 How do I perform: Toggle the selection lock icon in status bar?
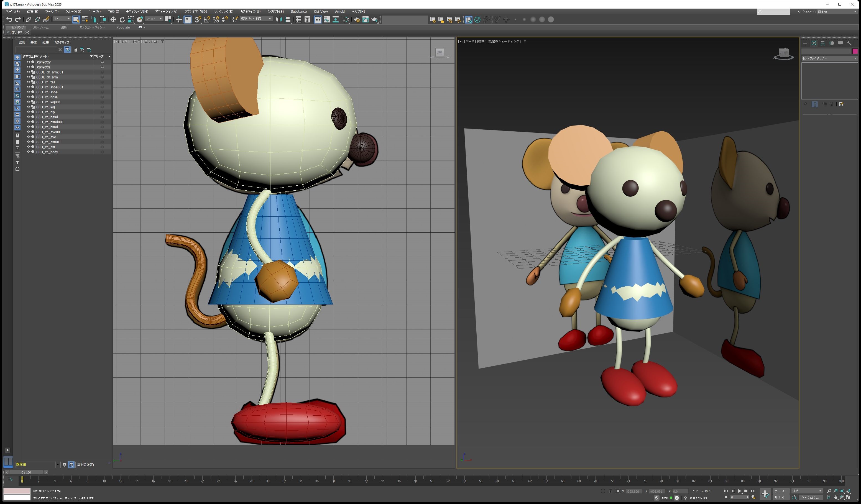pos(610,491)
